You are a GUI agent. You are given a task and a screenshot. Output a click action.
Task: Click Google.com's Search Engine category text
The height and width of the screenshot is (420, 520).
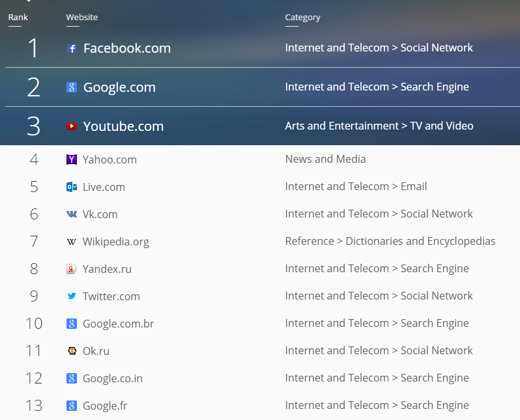tap(377, 87)
